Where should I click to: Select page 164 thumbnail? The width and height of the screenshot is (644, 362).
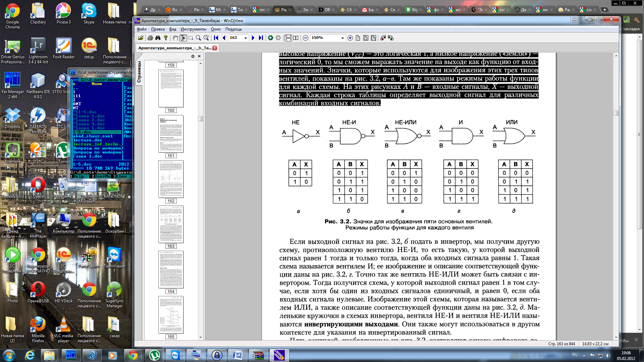click(171, 270)
